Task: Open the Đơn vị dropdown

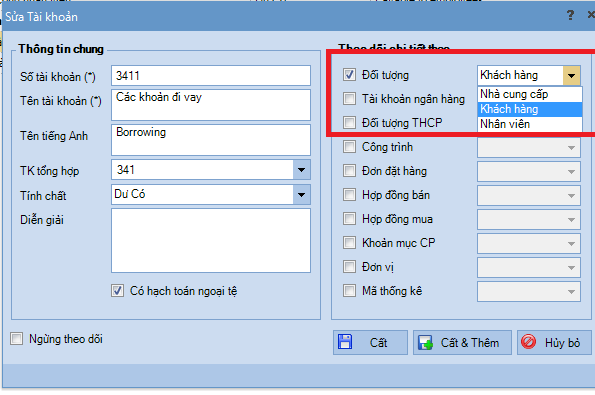Action: (571, 268)
